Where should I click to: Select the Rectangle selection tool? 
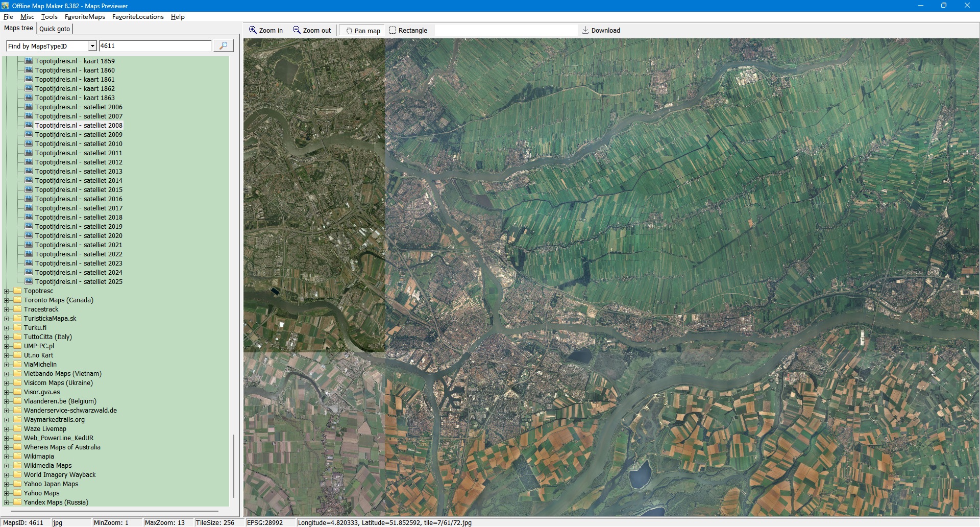[x=408, y=31]
